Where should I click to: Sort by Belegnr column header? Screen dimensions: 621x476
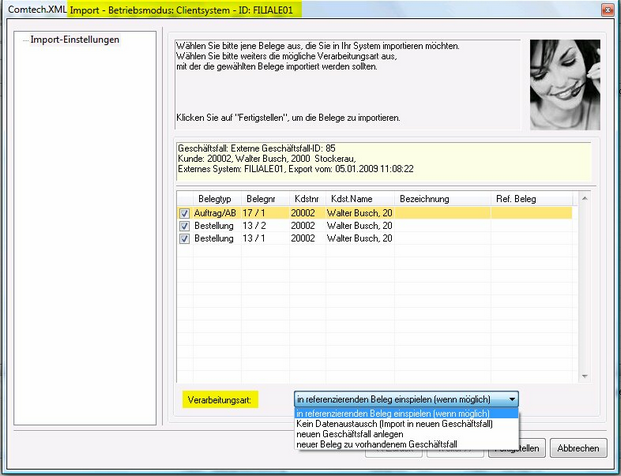pyautogui.click(x=261, y=199)
